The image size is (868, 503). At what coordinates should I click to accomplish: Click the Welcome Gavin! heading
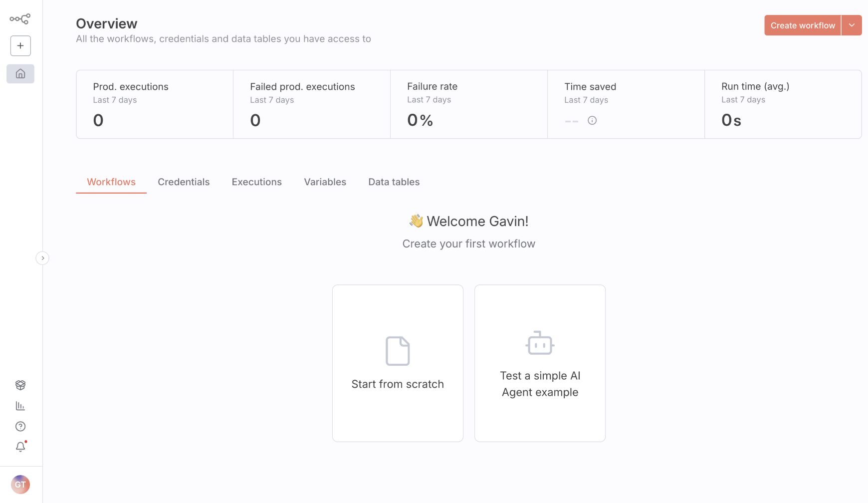tap(469, 221)
